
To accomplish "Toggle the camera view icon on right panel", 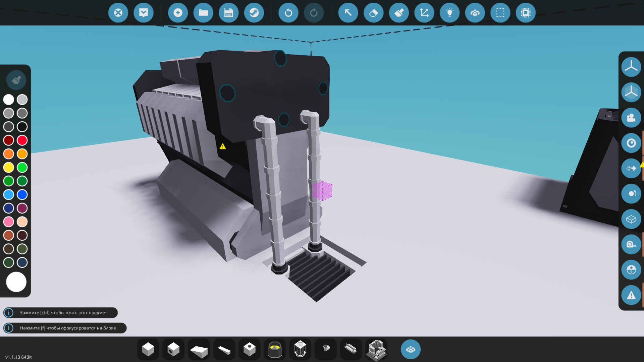I will tap(631, 118).
